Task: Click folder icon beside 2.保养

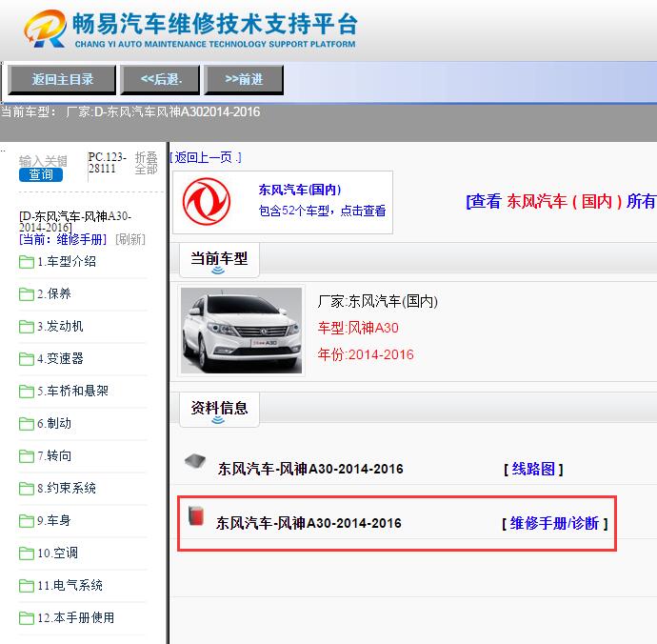Action: pos(27,294)
